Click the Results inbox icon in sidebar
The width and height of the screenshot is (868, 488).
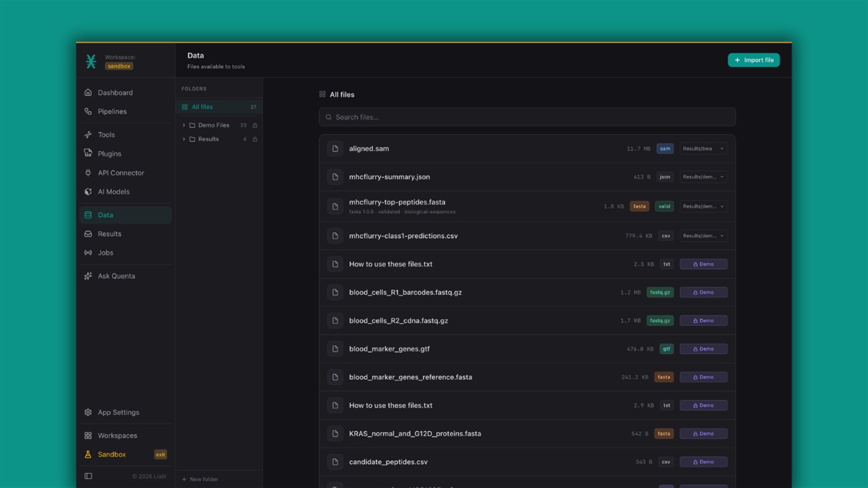coord(88,234)
